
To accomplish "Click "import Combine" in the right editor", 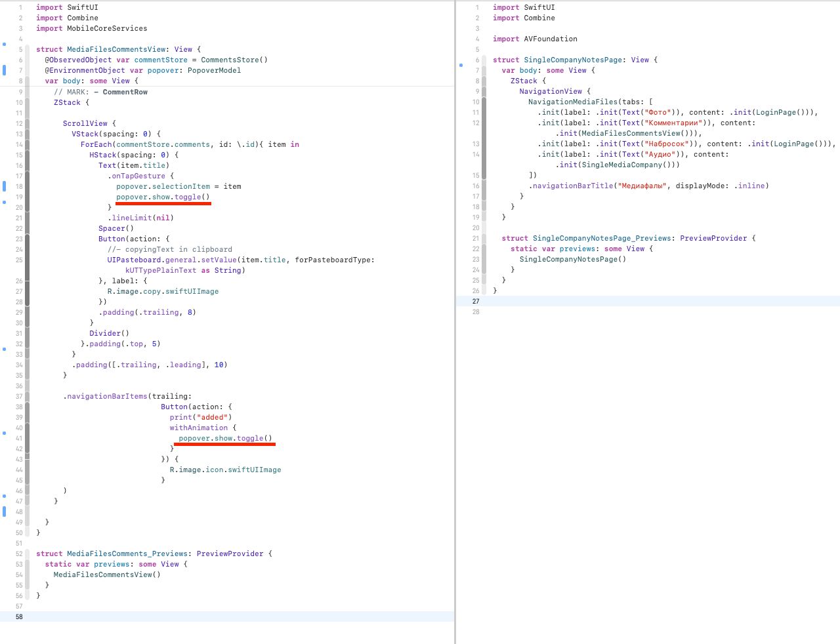I will (524, 18).
